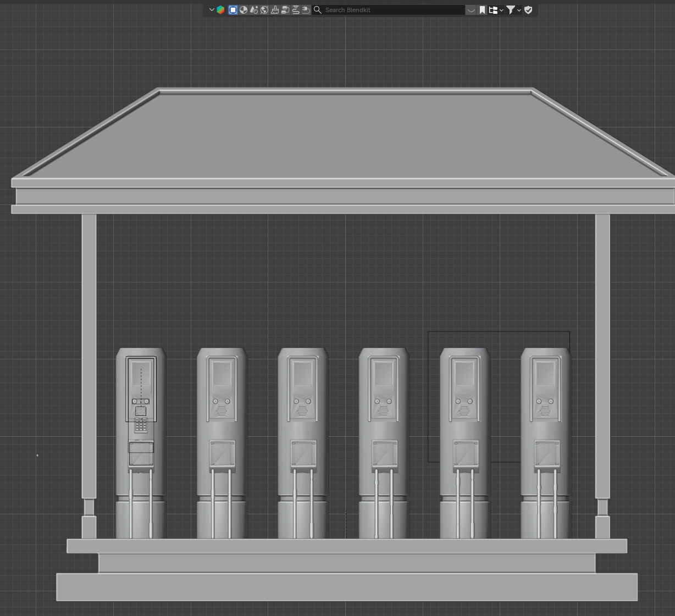This screenshot has width=675, height=616.
Task: Focus the Search Blendkit input field
Action: coord(389,10)
